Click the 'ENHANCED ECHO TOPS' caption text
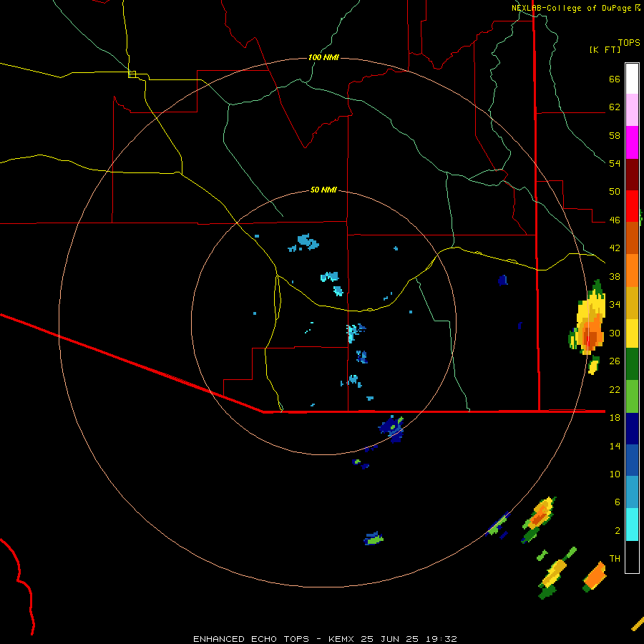The height and width of the screenshot is (644, 644). pyautogui.click(x=251, y=639)
